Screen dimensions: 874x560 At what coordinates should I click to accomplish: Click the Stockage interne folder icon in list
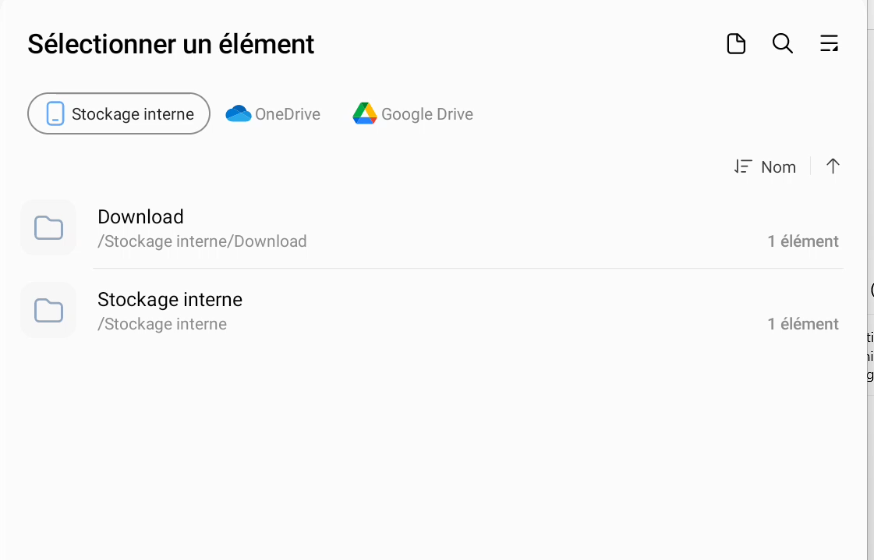[48, 310]
